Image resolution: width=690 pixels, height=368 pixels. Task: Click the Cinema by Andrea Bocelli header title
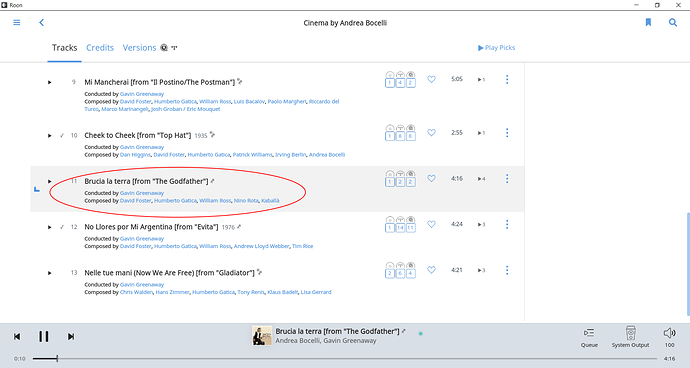345,23
